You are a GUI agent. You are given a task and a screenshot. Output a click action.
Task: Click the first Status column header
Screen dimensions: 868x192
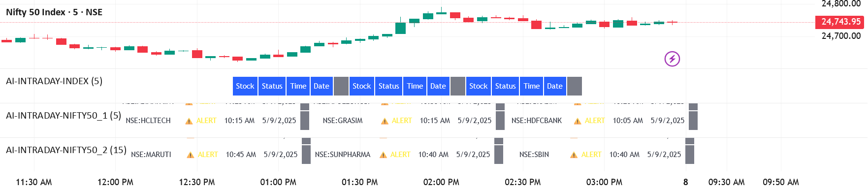272,86
